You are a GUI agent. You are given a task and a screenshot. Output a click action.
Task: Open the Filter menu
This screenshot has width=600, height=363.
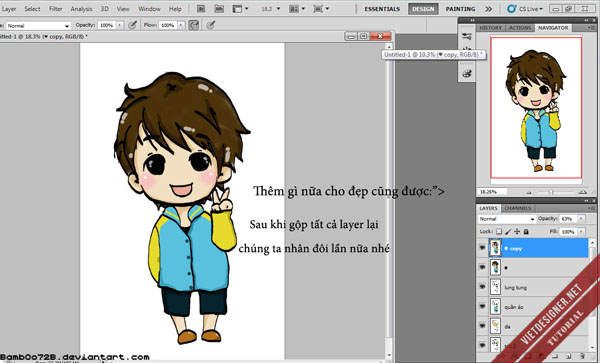(55, 8)
